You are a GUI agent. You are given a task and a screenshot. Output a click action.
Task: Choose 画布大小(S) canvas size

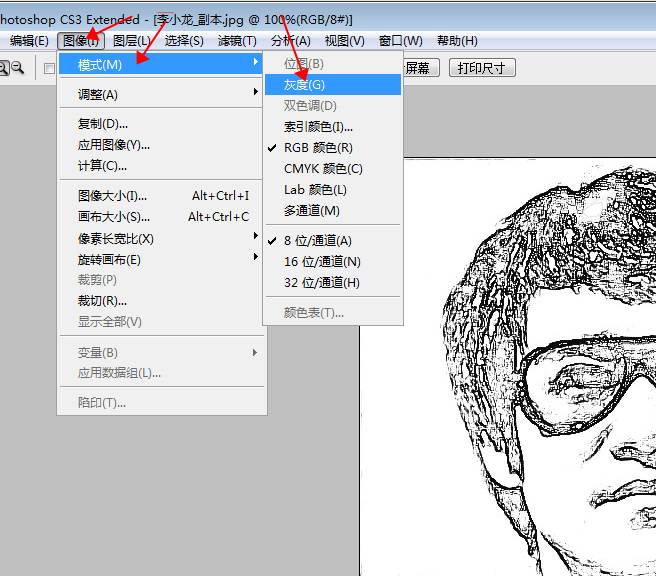click(114, 217)
